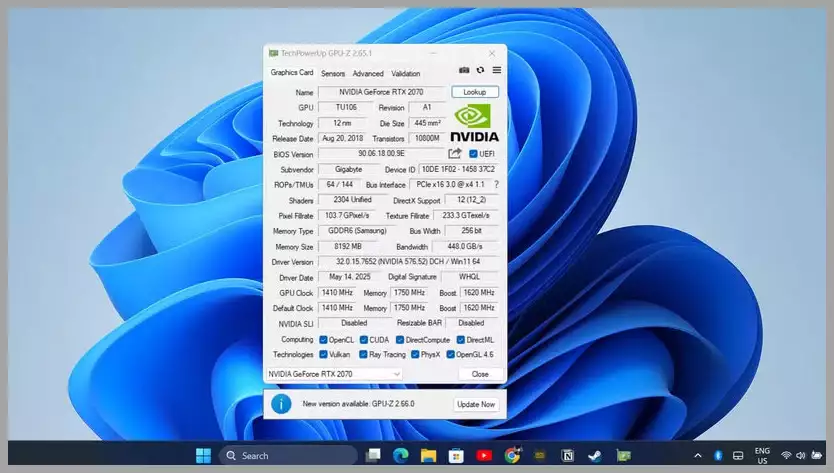The width and height of the screenshot is (834, 473).
Task: Switch to the Graphics Card tab
Action: coord(291,72)
